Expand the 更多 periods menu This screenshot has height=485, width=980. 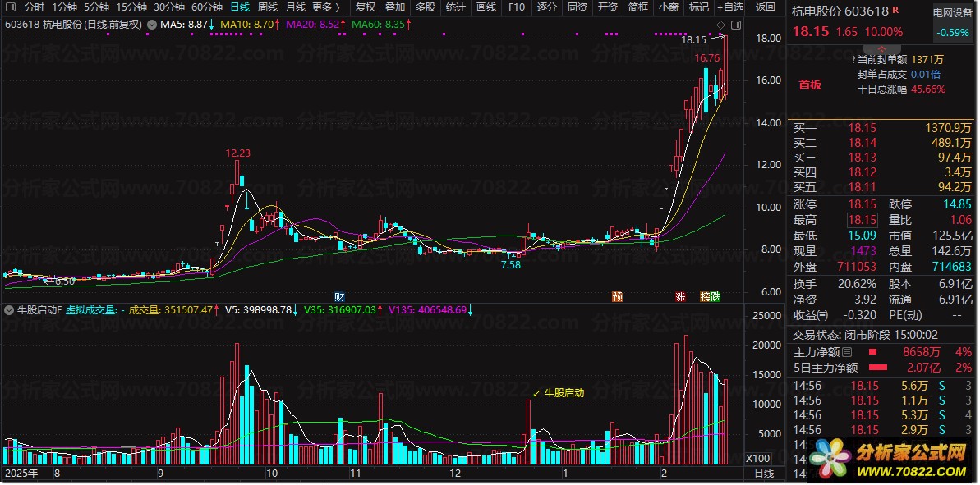click(x=326, y=7)
